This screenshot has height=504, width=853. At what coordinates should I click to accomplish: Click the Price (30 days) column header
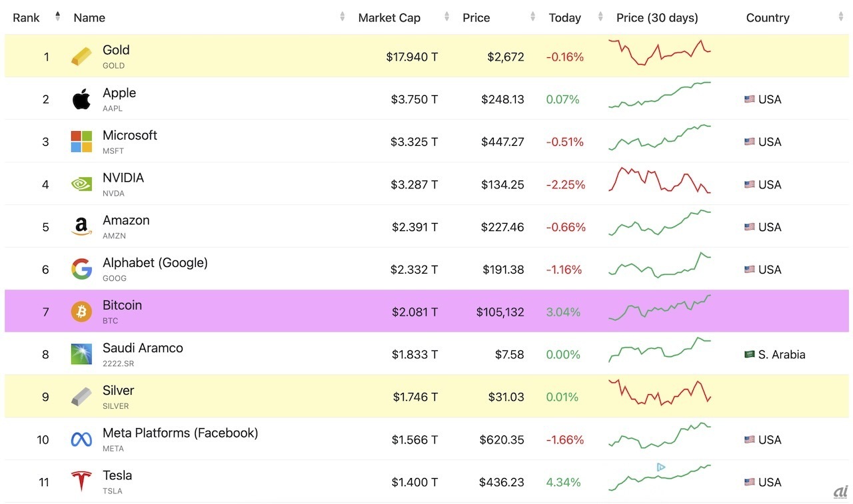pyautogui.click(x=657, y=17)
